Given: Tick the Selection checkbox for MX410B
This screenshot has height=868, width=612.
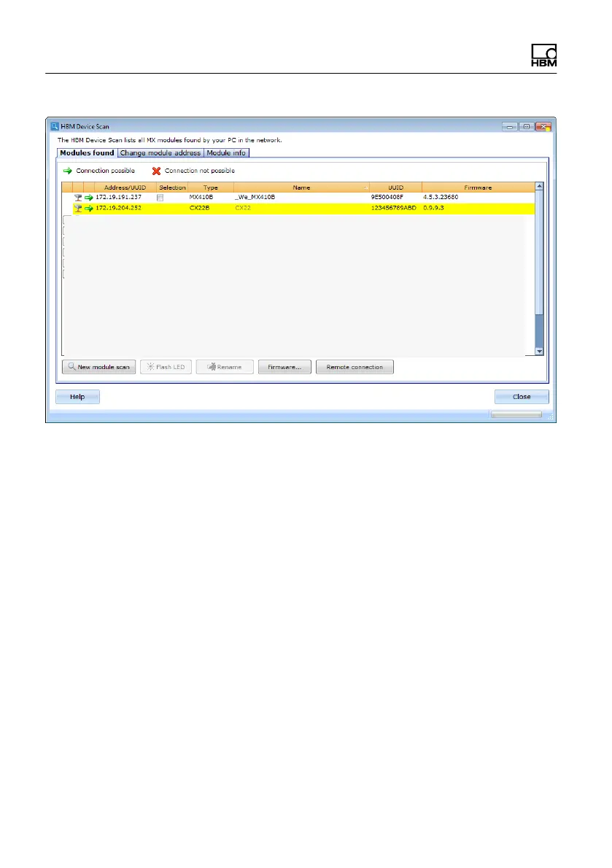Looking at the screenshot, I should tap(160, 198).
